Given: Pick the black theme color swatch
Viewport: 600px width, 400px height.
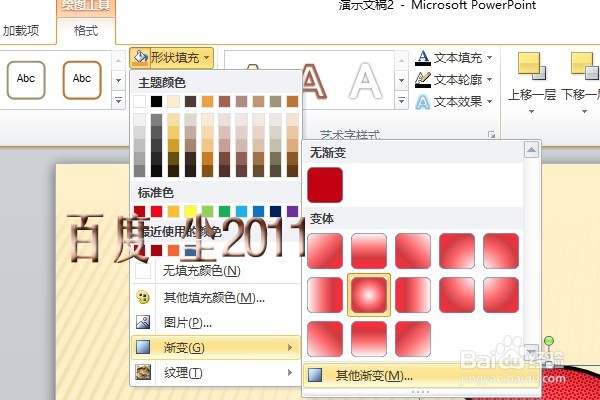Looking at the screenshot, I should click(x=157, y=101).
